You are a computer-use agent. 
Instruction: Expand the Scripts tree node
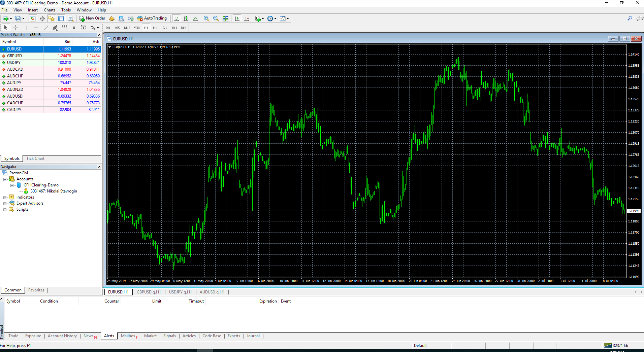tap(5, 210)
